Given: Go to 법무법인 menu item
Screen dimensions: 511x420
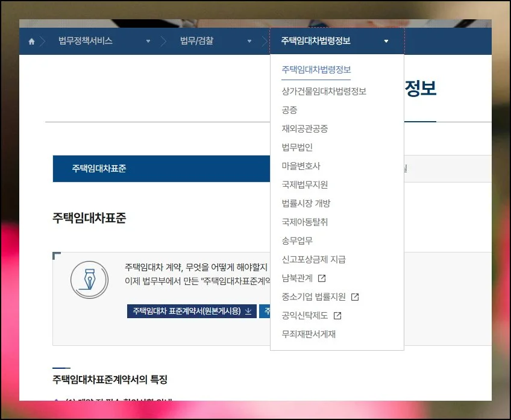Looking at the screenshot, I should click(297, 148).
